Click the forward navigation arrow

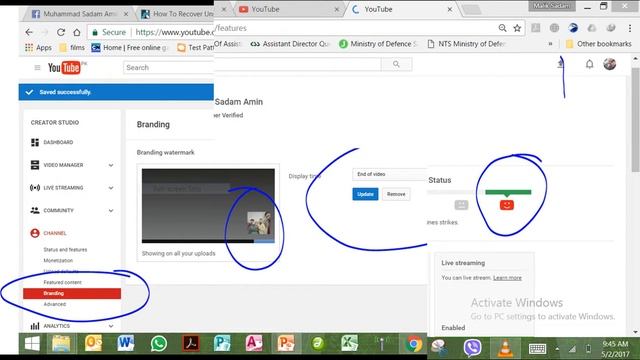tap(44, 32)
